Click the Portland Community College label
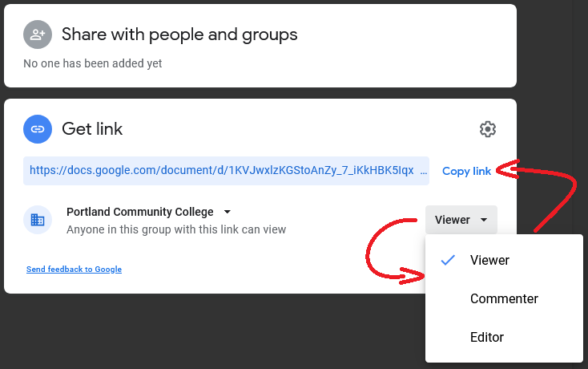This screenshot has width=588, height=369. click(139, 212)
